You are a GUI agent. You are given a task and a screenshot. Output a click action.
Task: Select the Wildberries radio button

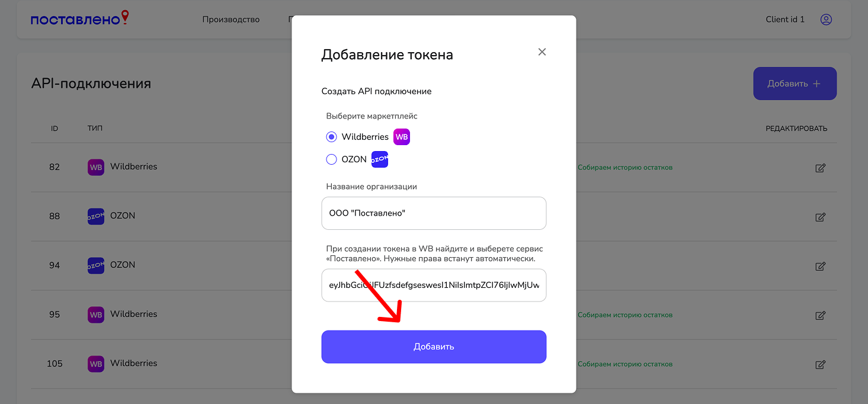pyautogui.click(x=331, y=137)
